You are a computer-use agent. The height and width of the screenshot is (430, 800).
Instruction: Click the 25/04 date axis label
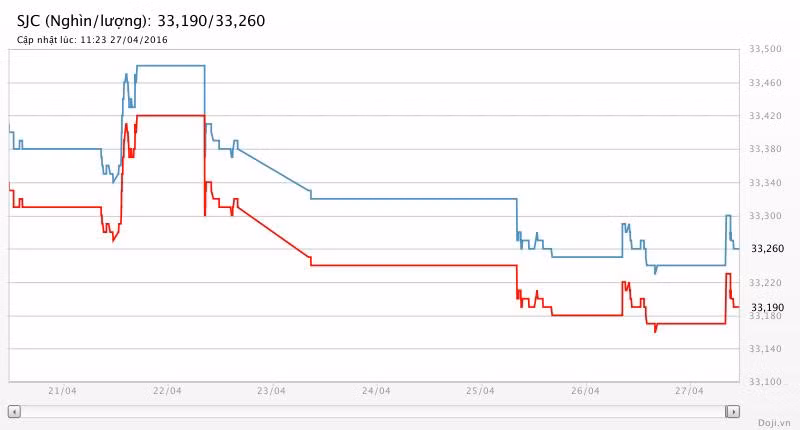(x=480, y=391)
